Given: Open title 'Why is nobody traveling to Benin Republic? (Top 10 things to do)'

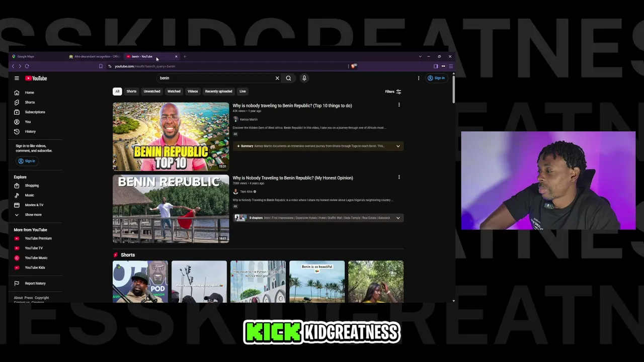Looking at the screenshot, I should (292, 106).
